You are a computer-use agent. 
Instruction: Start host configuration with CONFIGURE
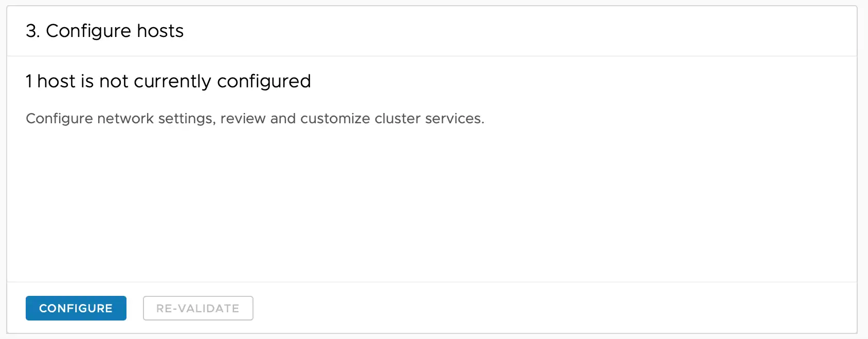click(76, 308)
